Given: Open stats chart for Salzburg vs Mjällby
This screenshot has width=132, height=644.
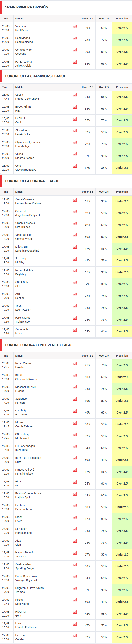Looking at the screenshot, I should [75, 259].
